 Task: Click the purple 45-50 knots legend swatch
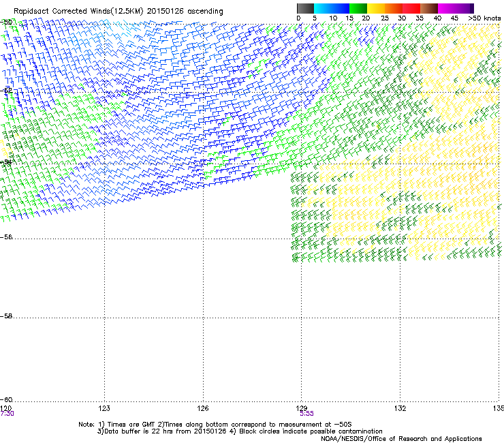(x=464, y=8)
